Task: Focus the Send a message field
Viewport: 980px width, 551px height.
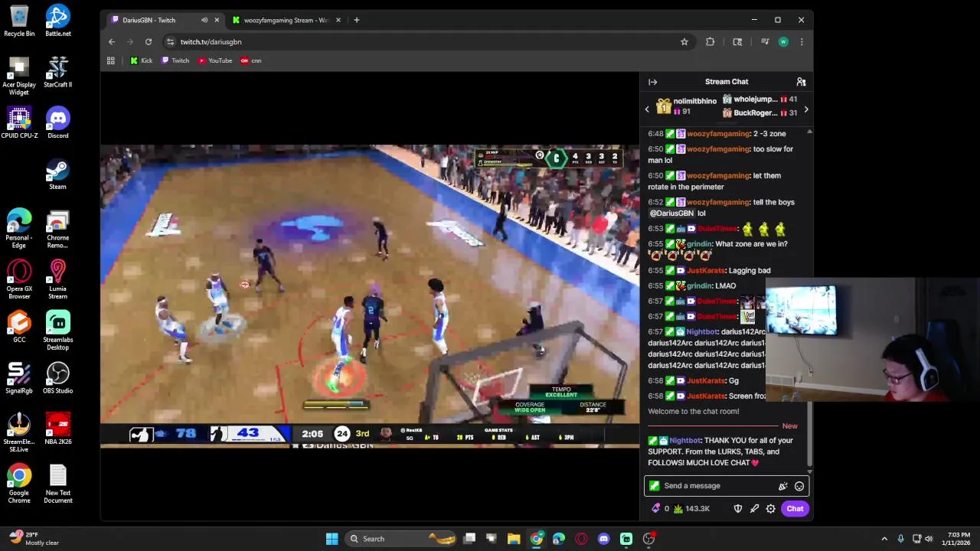Action: pyautogui.click(x=726, y=486)
